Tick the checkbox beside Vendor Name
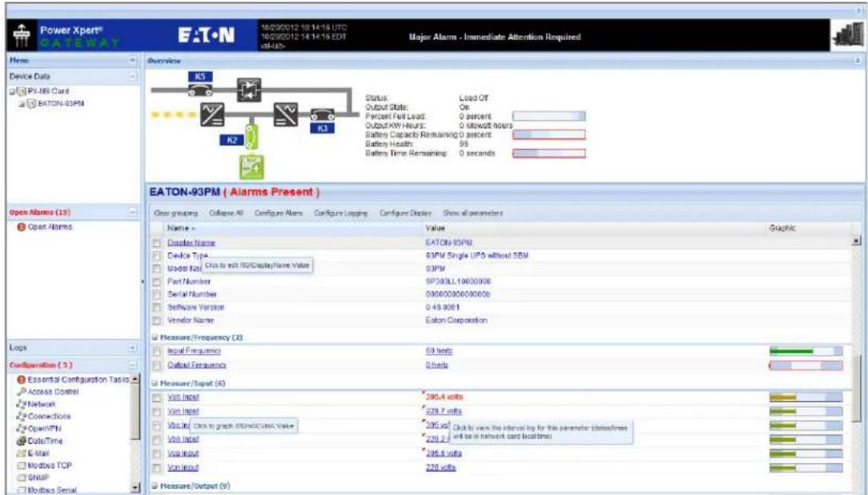The width and height of the screenshot is (868, 495). [x=157, y=320]
